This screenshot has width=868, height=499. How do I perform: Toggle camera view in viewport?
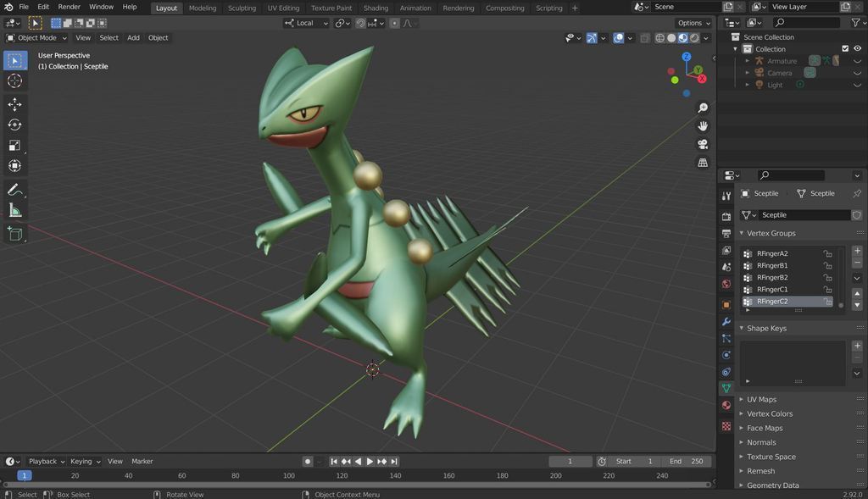[703, 144]
